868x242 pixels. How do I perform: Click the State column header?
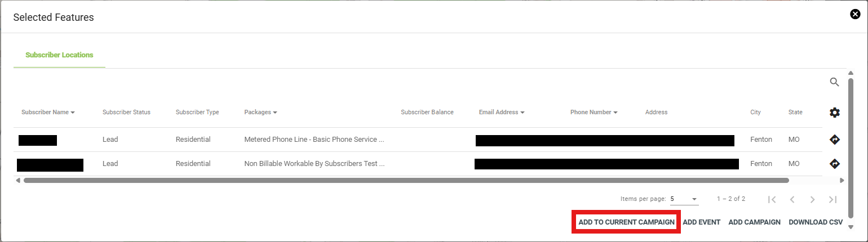[795, 113]
